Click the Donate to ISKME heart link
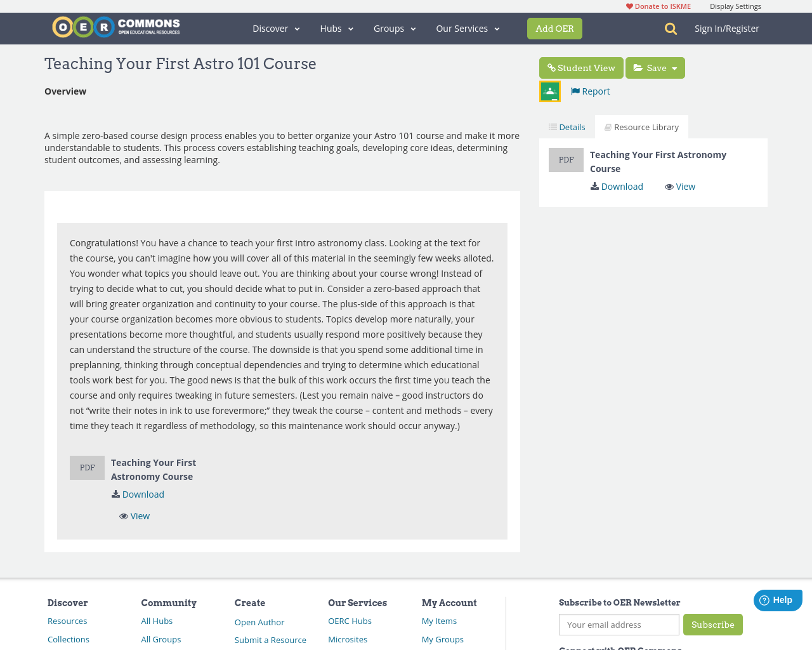 coord(658,6)
